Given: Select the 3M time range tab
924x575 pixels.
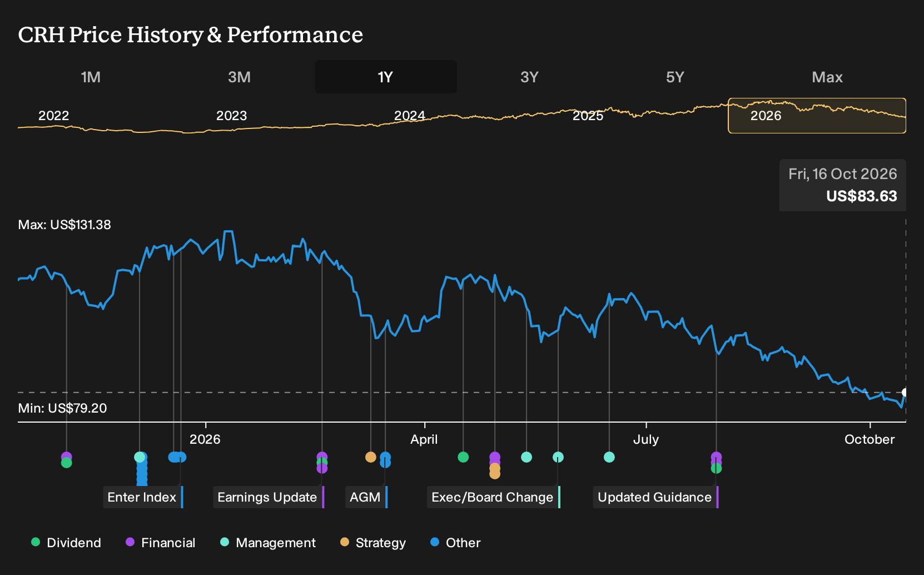Looking at the screenshot, I should 239,77.
